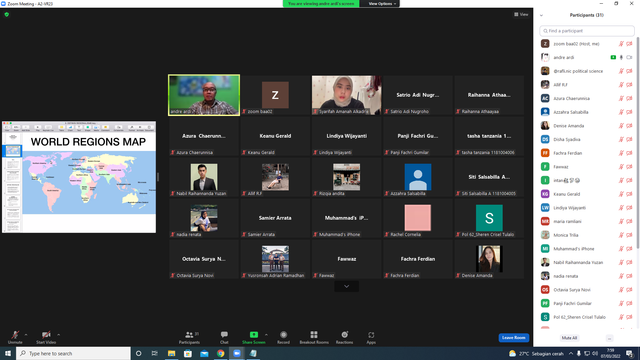Open the more options ellipsis button

(609, 338)
